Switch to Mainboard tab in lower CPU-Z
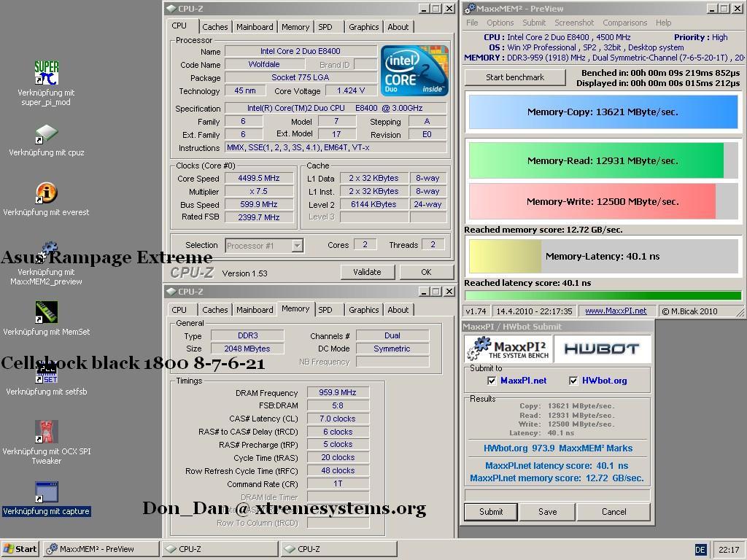Screen dimensions: 747x560 [255, 310]
